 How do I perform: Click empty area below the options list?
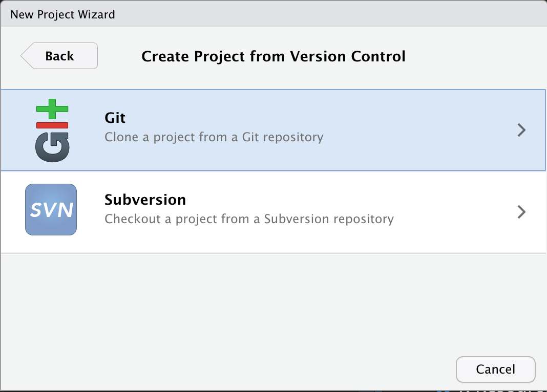(x=227, y=303)
